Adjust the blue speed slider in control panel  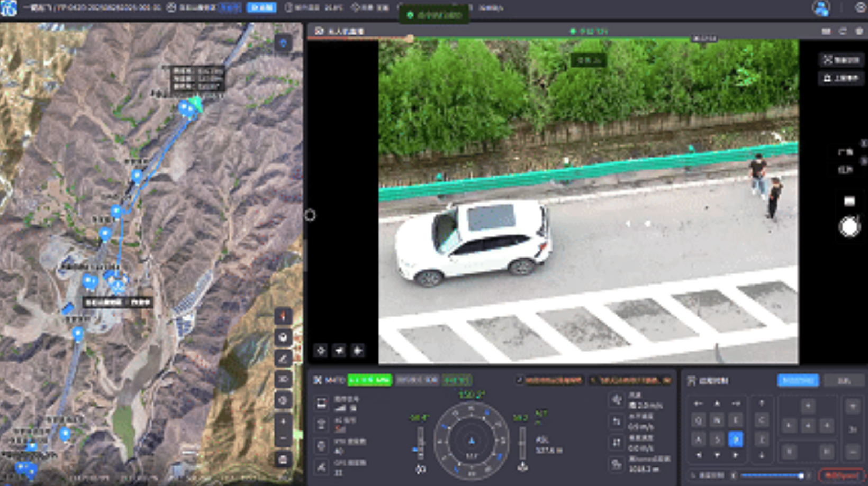pyautogui.click(x=773, y=475)
